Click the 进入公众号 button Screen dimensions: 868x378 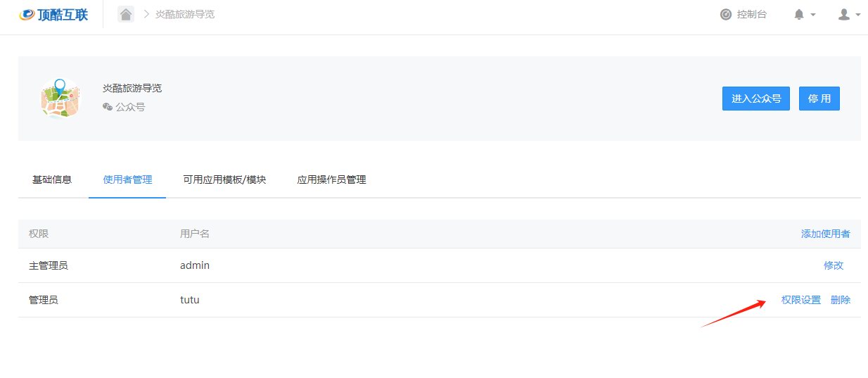[x=756, y=99]
